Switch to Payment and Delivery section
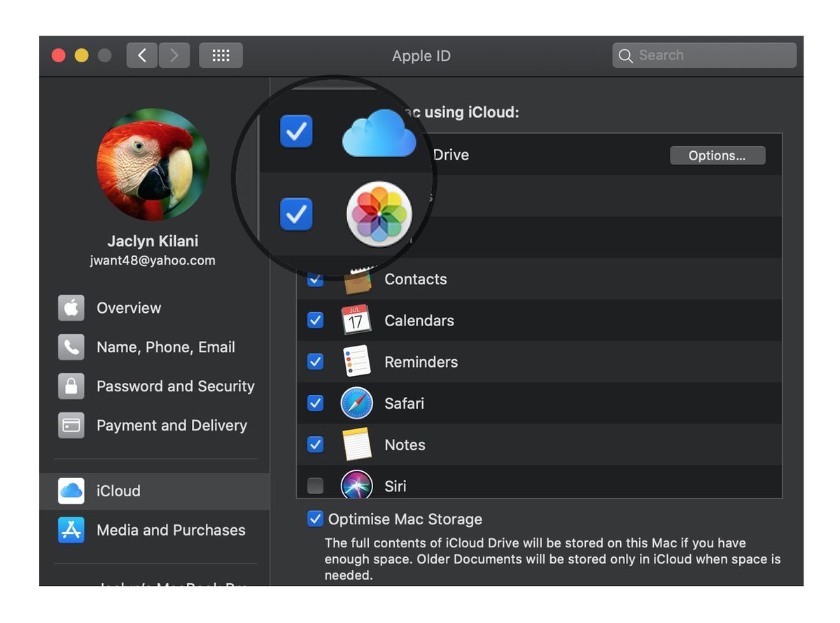 (x=171, y=425)
